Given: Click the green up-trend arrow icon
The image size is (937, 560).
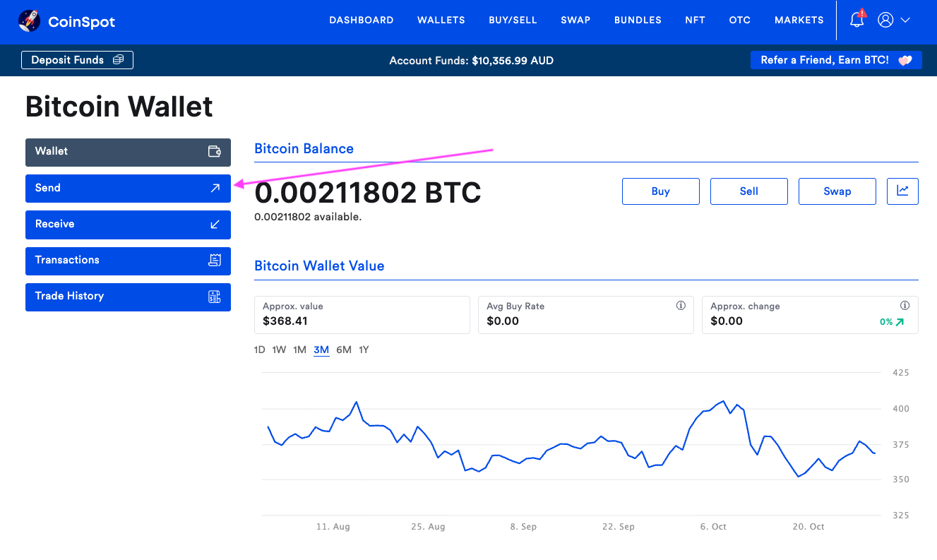Looking at the screenshot, I should pos(899,322).
